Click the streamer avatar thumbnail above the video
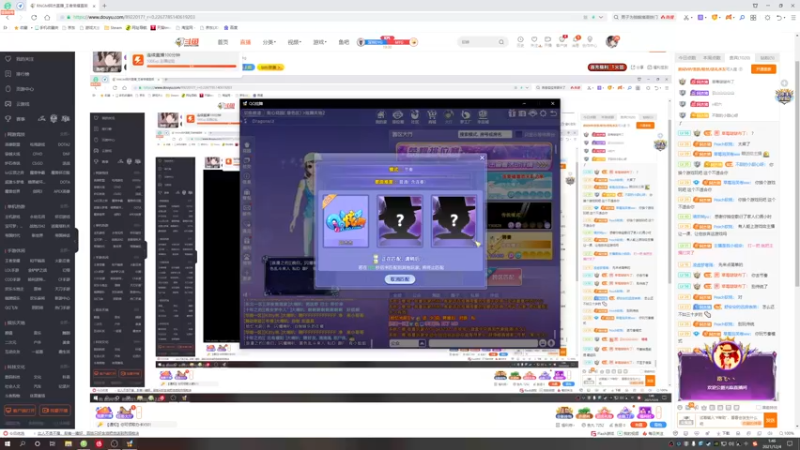This screenshot has height=450, width=800. pyautogui.click(x=107, y=61)
